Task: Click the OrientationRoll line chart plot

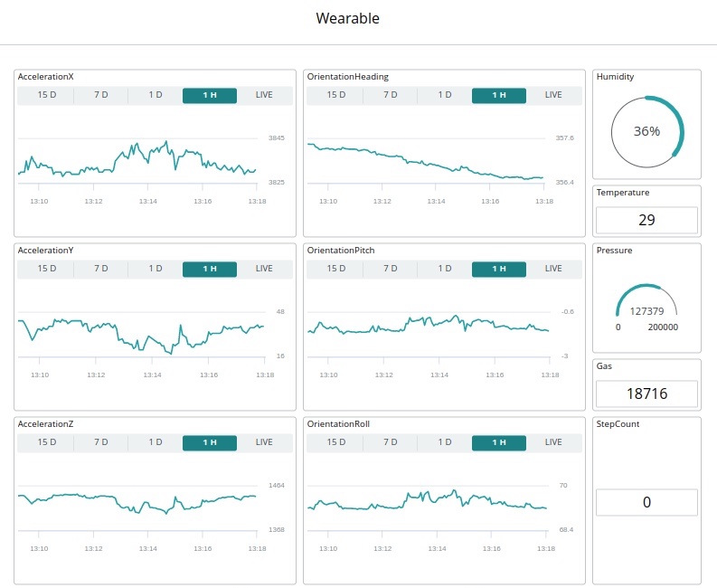Action: pos(427,507)
